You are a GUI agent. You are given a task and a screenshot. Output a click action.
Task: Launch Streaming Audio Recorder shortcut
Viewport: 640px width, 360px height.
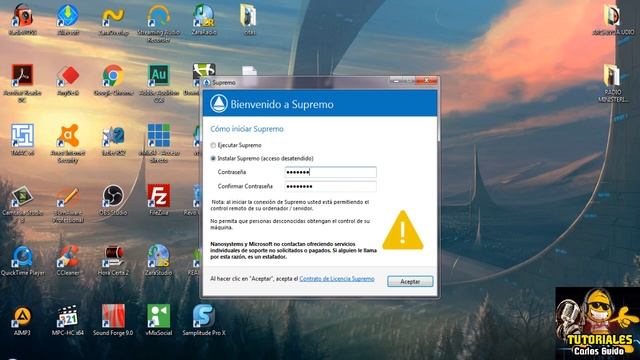(159, 23)
